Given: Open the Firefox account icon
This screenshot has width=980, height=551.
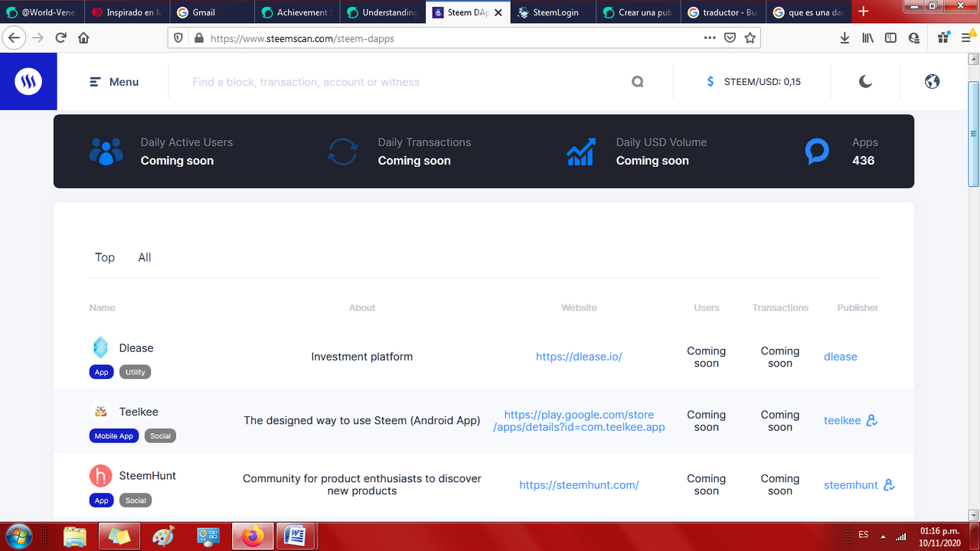Looking at the screenshot, I should coord(913,37).
